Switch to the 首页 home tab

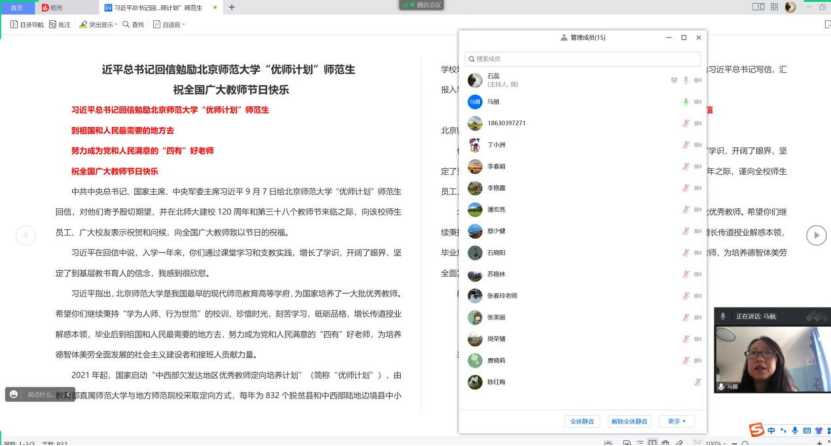tap(16, 7)
